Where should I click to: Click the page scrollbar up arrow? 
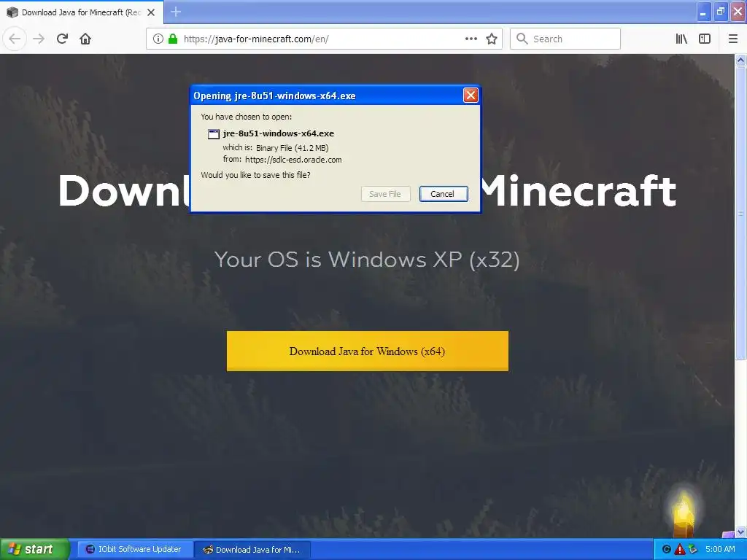pos(740,60)
